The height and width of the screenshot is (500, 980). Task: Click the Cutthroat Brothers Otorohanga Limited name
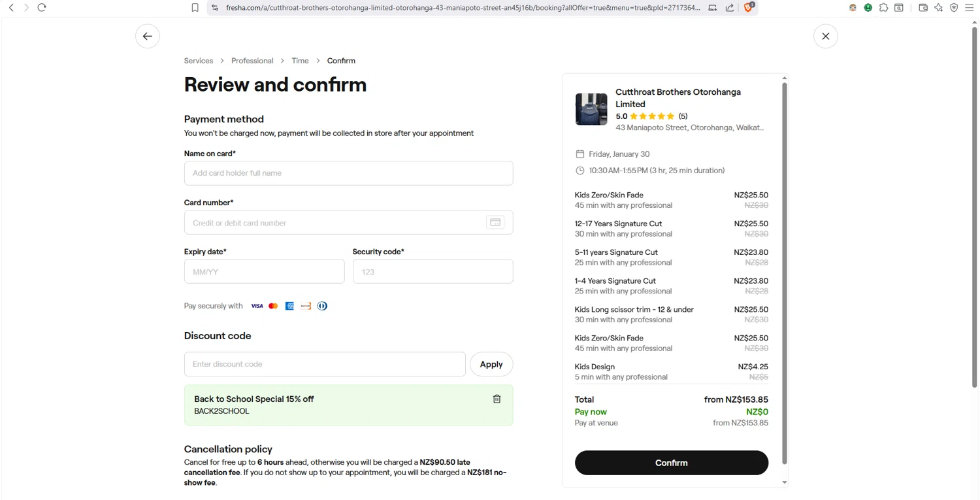pyautogui.click(x=678, y=98)
